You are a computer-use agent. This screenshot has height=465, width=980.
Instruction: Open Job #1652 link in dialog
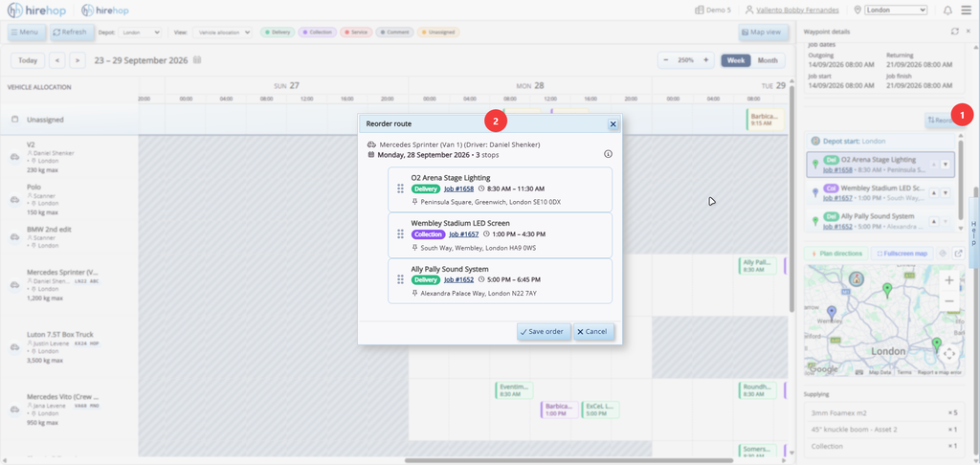pos(458,279)
